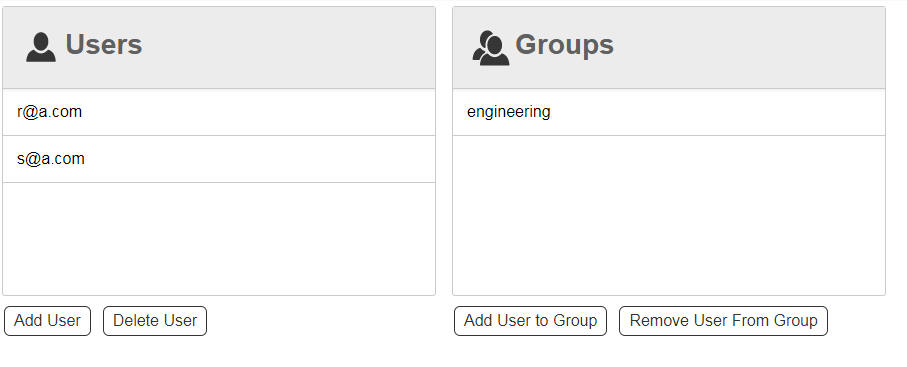Select the engineering group row

[669, 112]
